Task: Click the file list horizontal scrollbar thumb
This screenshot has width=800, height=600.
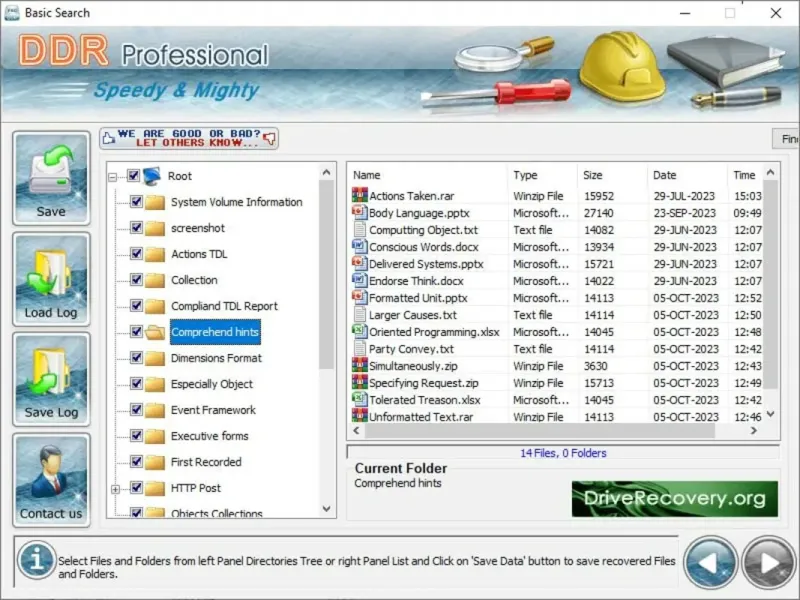Action: (x=540, y=431)
